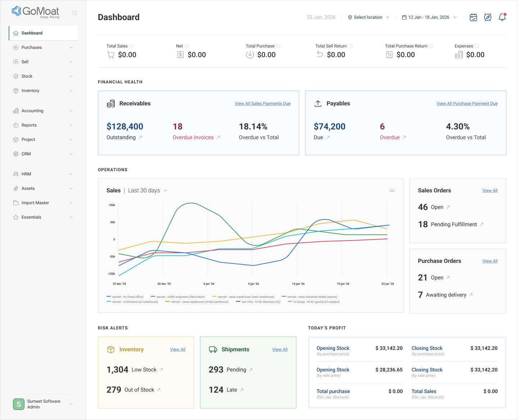Click the Total Sales info icon
Screen dimensions: 518x420
coord(131,46)
